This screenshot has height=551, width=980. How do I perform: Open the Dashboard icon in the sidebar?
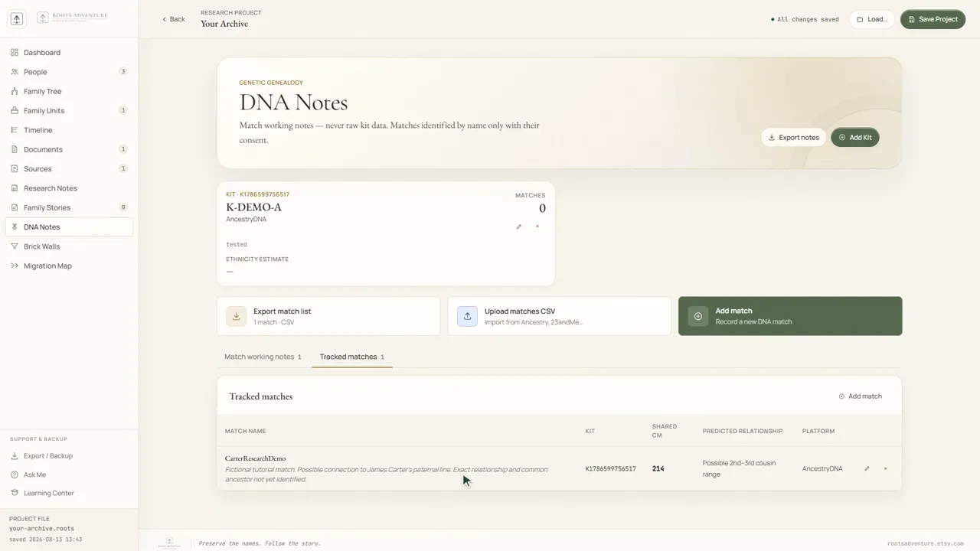[x=15, y=53]
